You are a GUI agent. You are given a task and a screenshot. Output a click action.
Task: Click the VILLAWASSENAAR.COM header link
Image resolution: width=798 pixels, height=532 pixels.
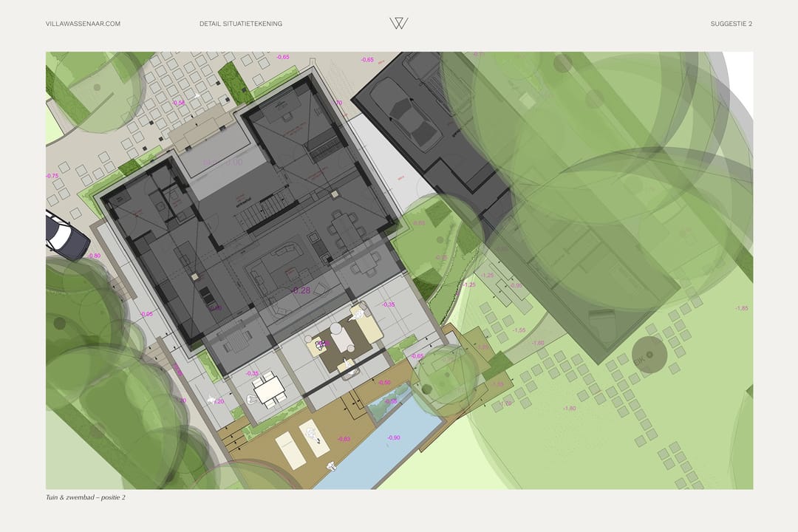coord(83,24)
